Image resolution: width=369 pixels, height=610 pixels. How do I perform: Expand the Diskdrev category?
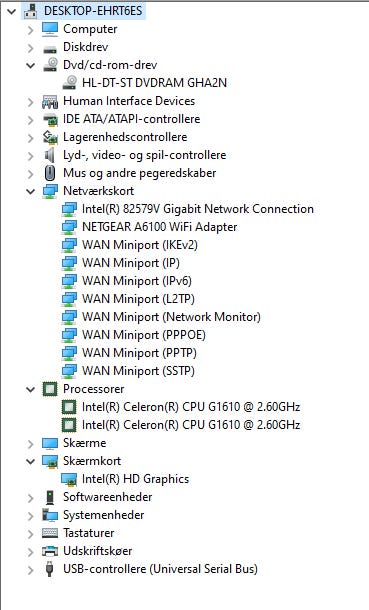pyautogui.click(x=30, y=47)
